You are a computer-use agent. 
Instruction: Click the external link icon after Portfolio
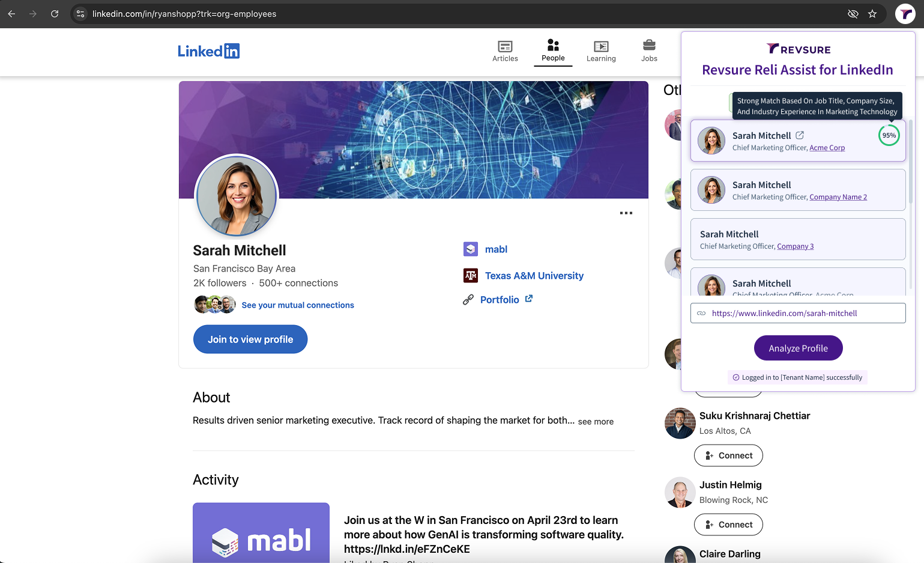click(x=529, y=299)
